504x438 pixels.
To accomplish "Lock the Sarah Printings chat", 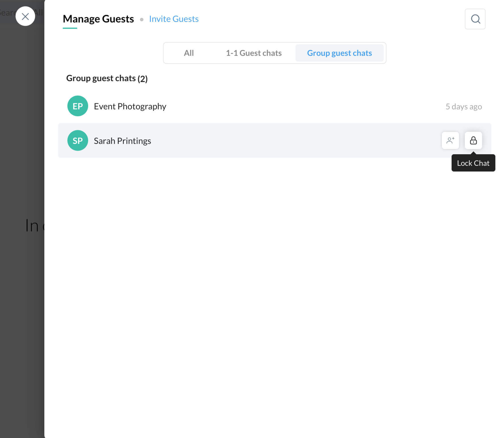I will click(x=473, y=141).
